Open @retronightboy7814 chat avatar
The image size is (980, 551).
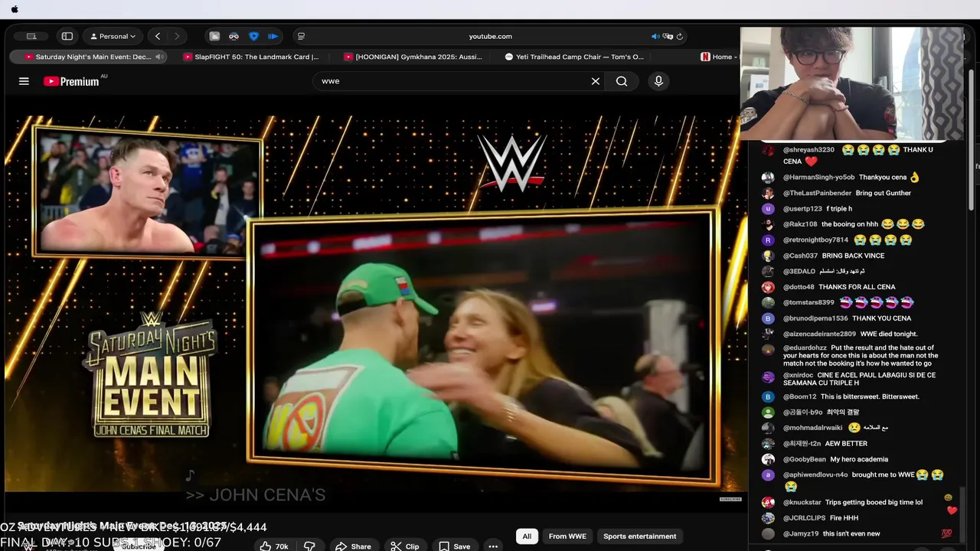(x=768, y=240)
